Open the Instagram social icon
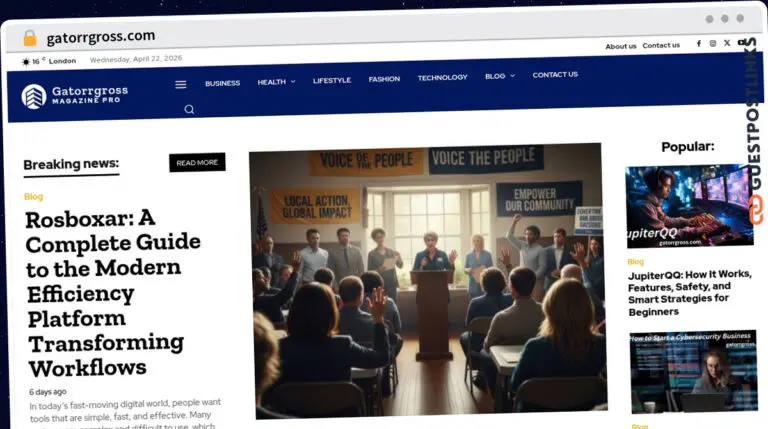This screenshot has height=429, width=768. tap(713, 44)
